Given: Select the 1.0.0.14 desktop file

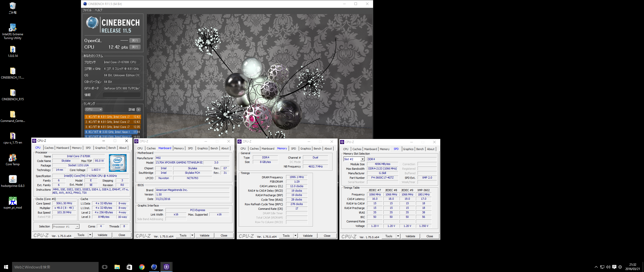Looking at the screenshot, I should 13,52.
